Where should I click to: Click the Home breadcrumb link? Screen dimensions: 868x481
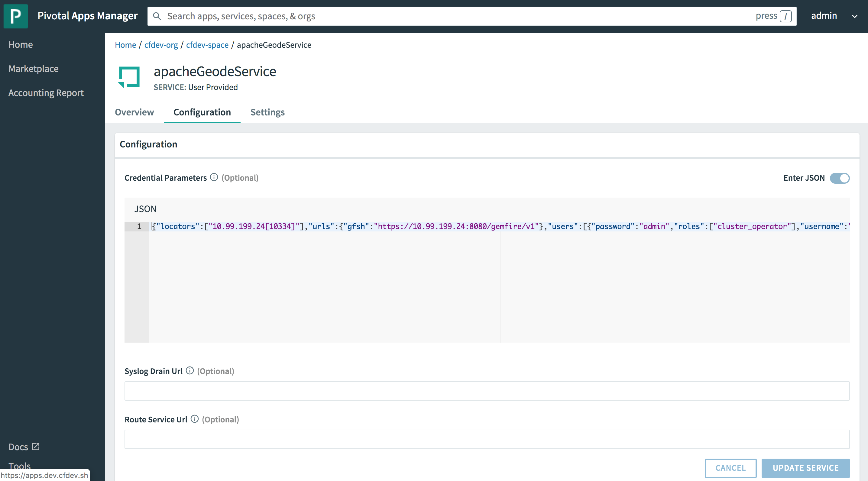tap(125, 45)
